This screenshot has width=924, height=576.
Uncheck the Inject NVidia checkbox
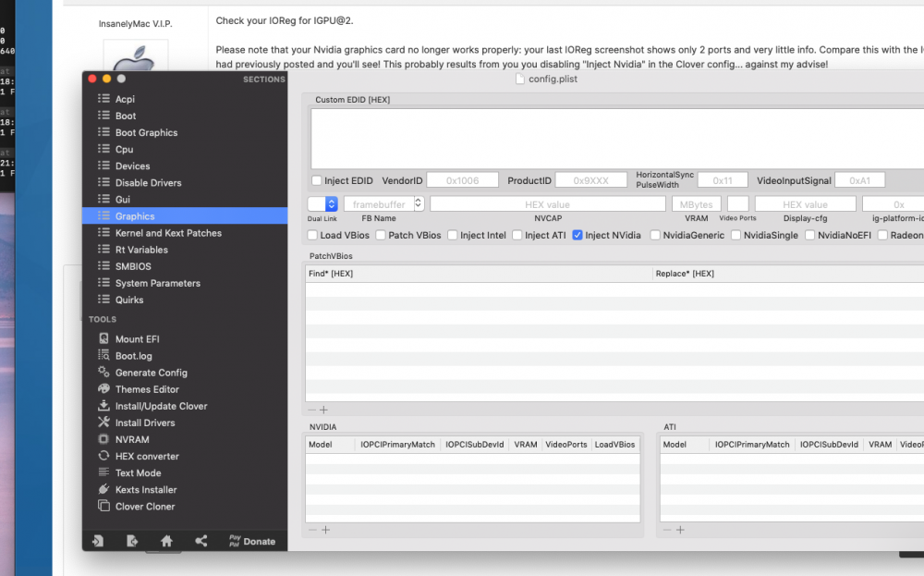pos(577,235)
